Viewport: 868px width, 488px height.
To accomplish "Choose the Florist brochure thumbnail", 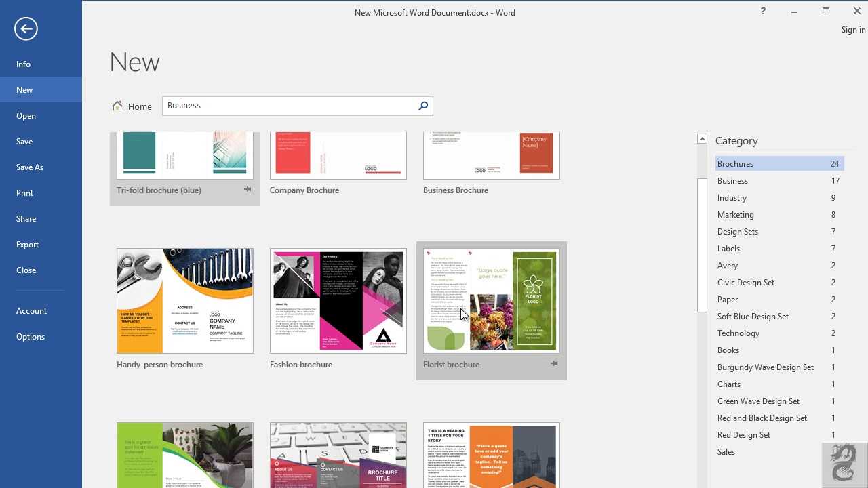I will point(492,301).
